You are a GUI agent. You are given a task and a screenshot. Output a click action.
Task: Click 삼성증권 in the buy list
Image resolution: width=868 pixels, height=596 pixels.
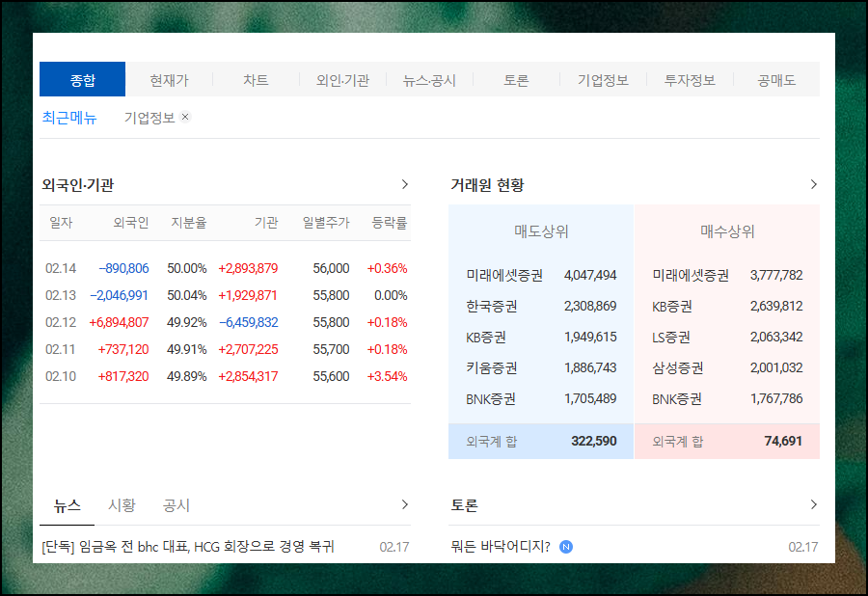(x=678, y=368)
